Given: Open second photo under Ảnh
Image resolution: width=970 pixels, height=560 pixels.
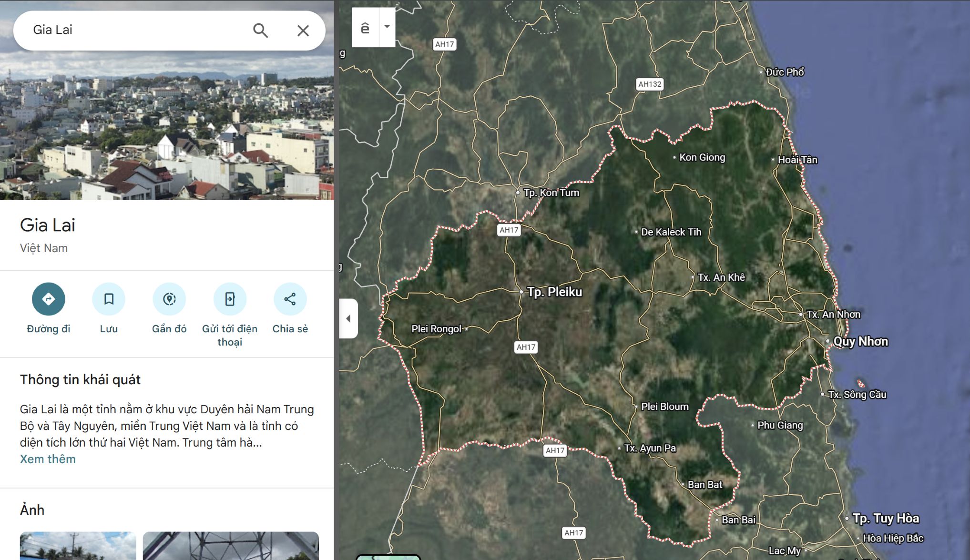Looking at the screenshot, I should 231,546.
